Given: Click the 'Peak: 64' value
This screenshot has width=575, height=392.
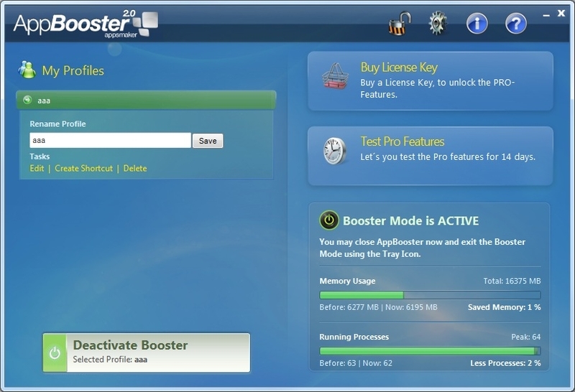Looking at the screenshot, I should coord(526,337).
